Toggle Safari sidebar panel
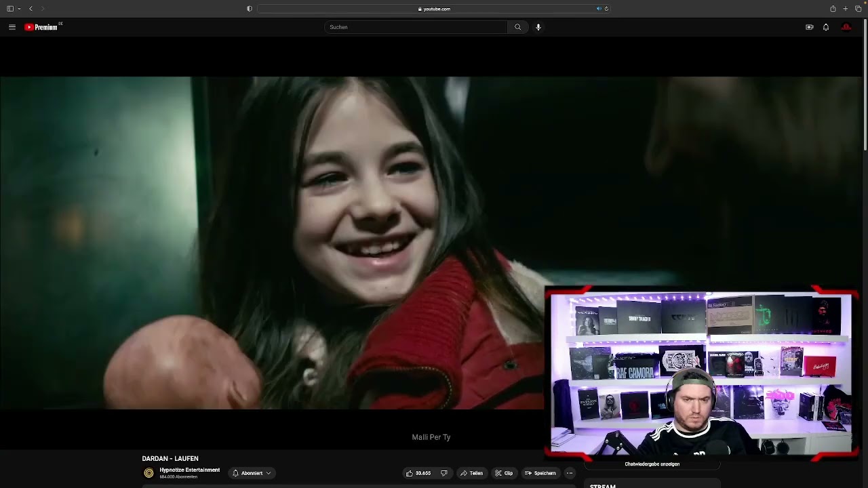 tap(10, 9)
